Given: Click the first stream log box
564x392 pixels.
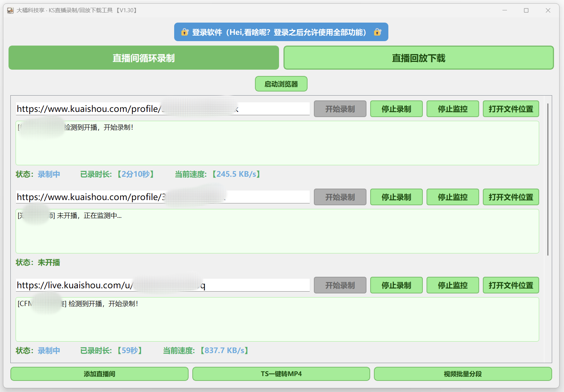Looking at the screenshot, I should tap(277, 143).
